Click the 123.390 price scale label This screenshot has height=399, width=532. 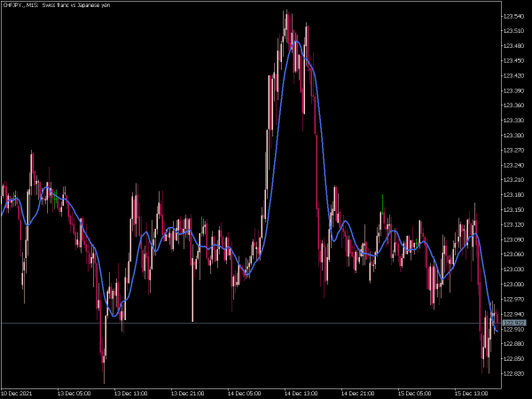click(513, 90)
